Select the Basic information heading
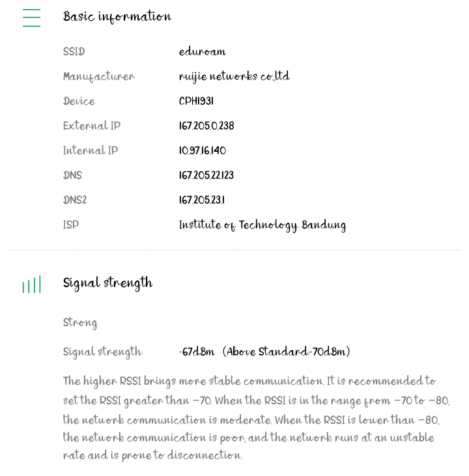The height and width of the screenshot is (476, 469). point(117,17)
